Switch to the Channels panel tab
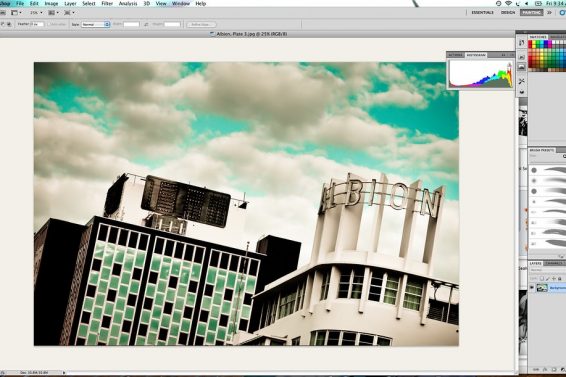This screenshot has height=377, width=566. coord(554,264)
